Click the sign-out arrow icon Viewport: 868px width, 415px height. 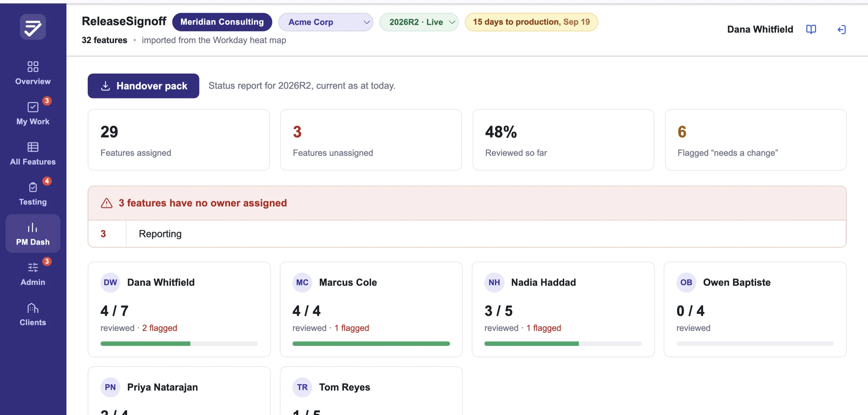pos(841,29)
